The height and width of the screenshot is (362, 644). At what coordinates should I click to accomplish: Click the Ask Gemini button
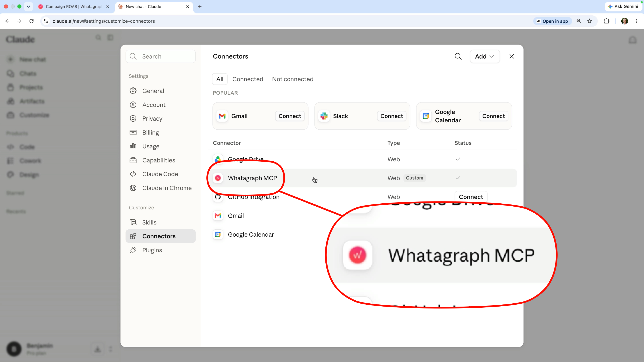click(623, 7)
